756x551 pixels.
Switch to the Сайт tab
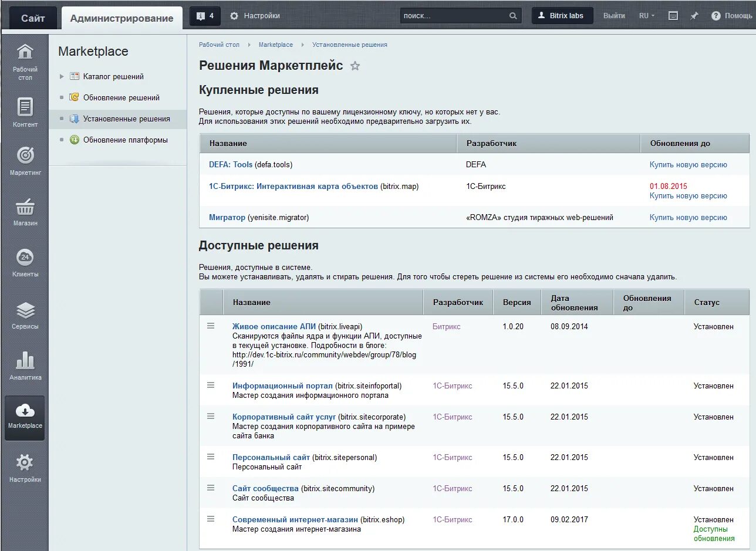click(33, 18)
